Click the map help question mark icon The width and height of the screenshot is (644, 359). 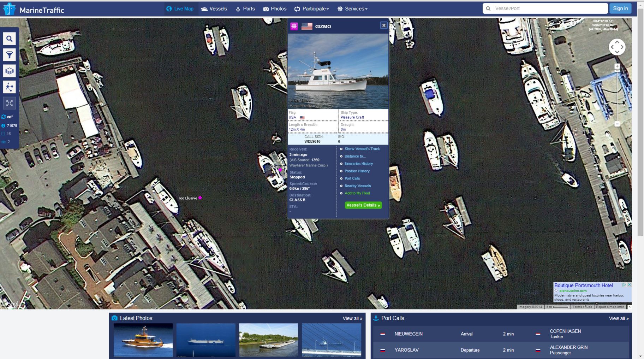point(573,23)
